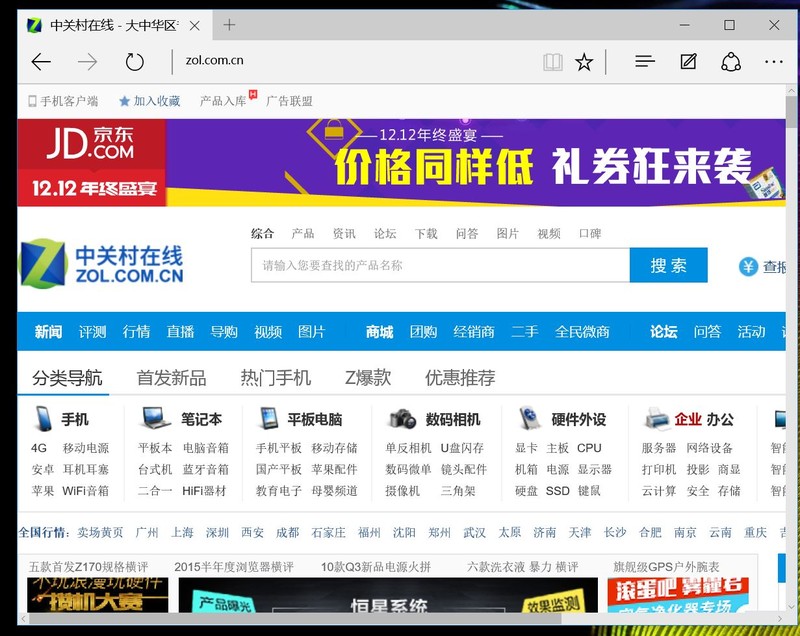
Task: Click the 蓝牙音箱 link under 笔记本
Action: pos(206,469)
